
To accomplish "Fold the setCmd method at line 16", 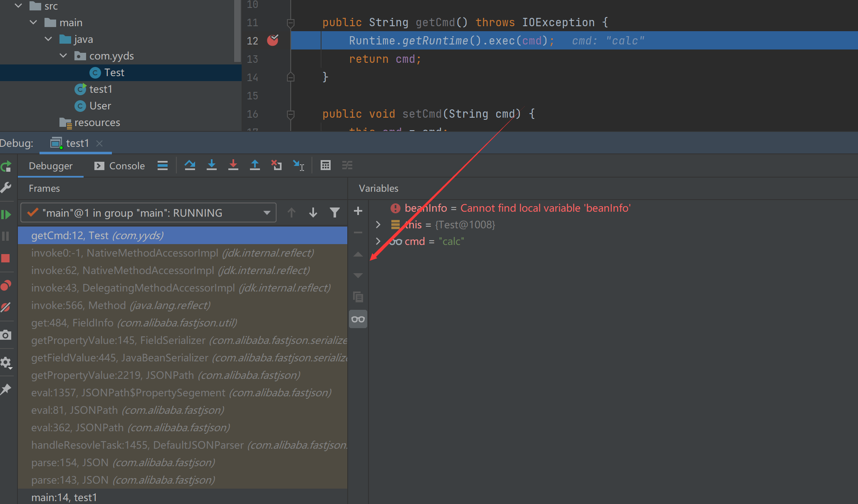I will [291, 114].
